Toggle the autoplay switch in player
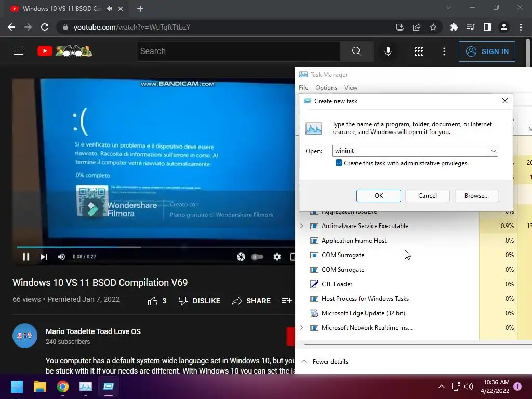The width and height of the screenshot is (532, 399). [x=258, y=257]
